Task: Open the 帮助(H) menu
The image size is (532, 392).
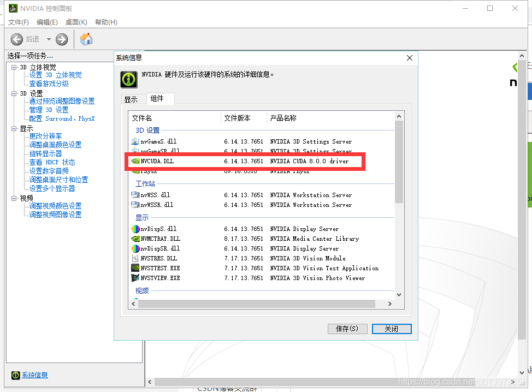Action: (106, 22)
